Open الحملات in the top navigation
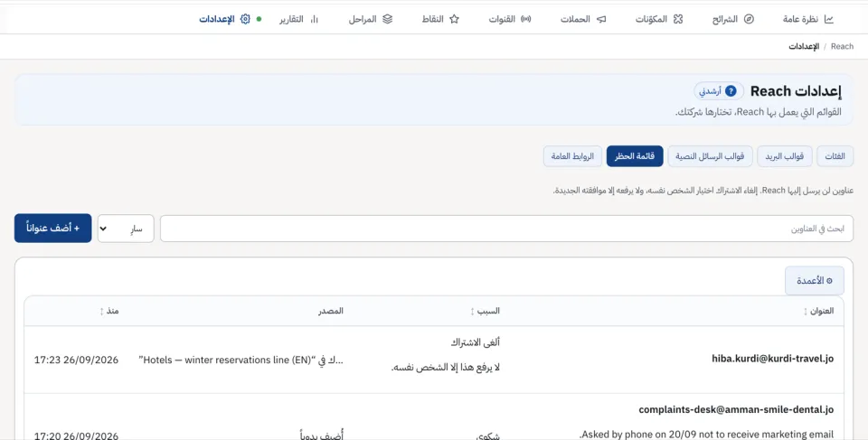868x440 pixels. pyautogui.click(x=583, y=19)
